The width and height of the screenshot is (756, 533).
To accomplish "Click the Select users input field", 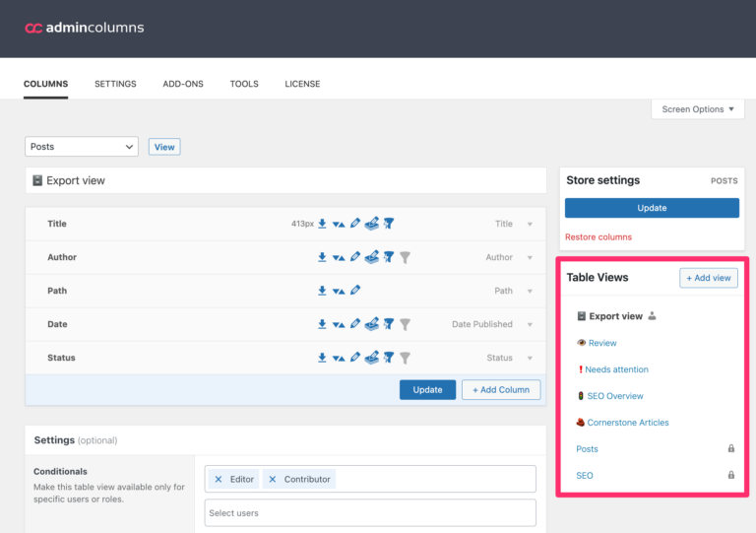I will 370,512.
